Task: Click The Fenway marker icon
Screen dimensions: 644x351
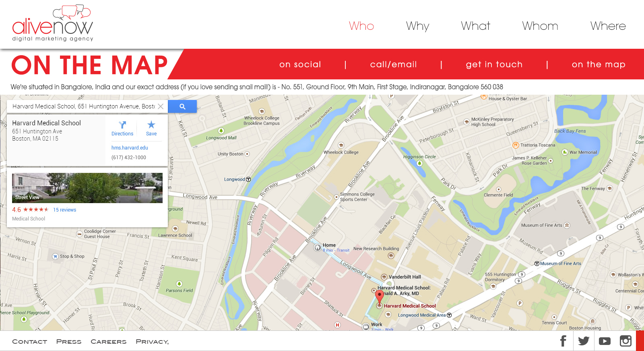Action: [x=609, y=189]
